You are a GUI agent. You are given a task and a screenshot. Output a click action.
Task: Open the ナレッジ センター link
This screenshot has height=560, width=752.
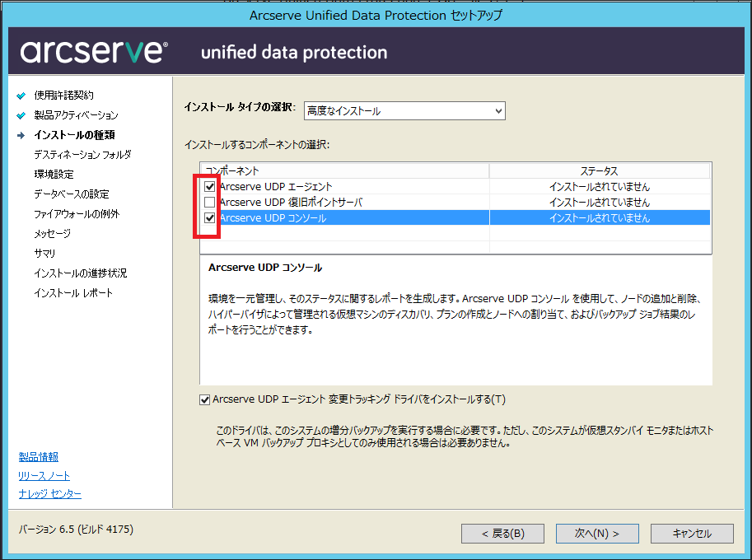(x=50, y=494)
